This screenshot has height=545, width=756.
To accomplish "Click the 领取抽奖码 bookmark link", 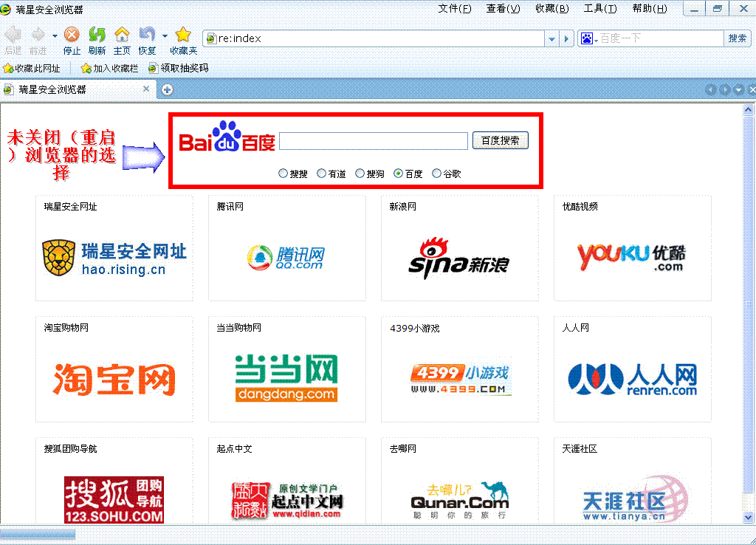I will 179,68.
